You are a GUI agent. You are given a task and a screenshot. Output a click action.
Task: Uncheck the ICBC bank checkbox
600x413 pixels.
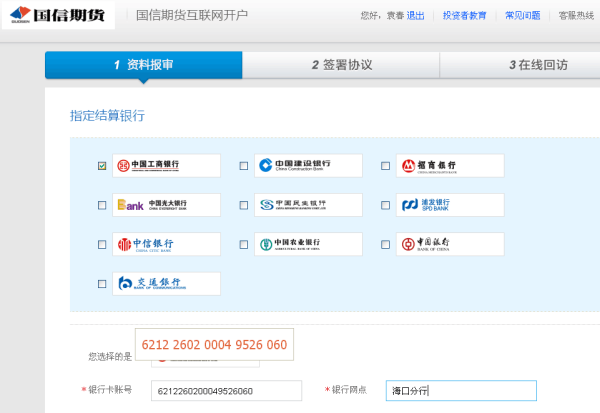[x=102, y=166]
